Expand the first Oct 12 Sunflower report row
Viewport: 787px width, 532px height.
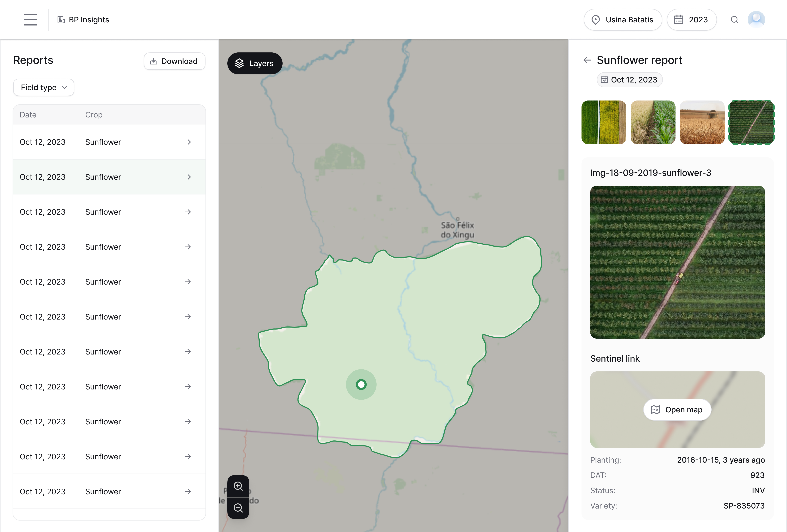(188, 142)
